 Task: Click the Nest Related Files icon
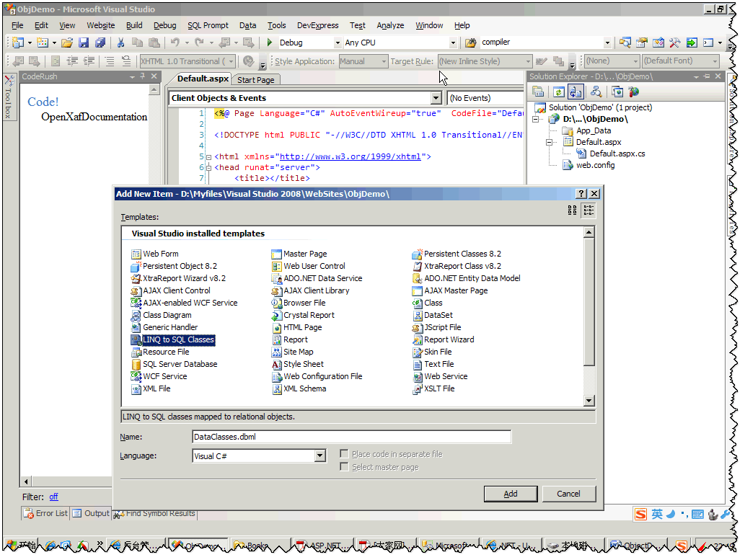pyautogui.click(x=576, y=92)
